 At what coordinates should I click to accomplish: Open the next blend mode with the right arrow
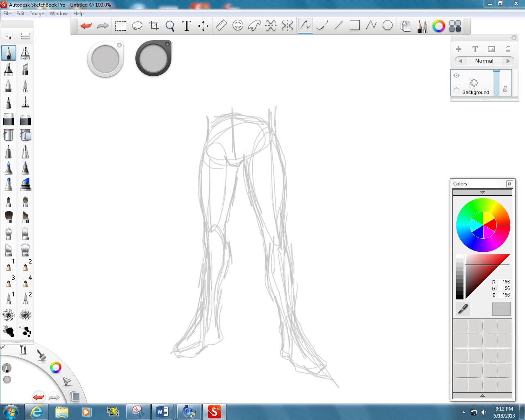509,61
